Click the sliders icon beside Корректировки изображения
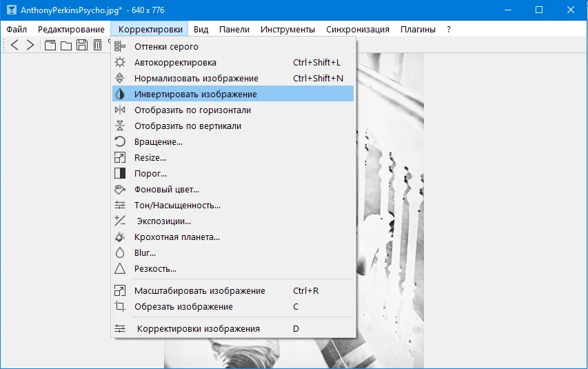Image resolution: width=588 pixels, height=369 pixels. 120,328
